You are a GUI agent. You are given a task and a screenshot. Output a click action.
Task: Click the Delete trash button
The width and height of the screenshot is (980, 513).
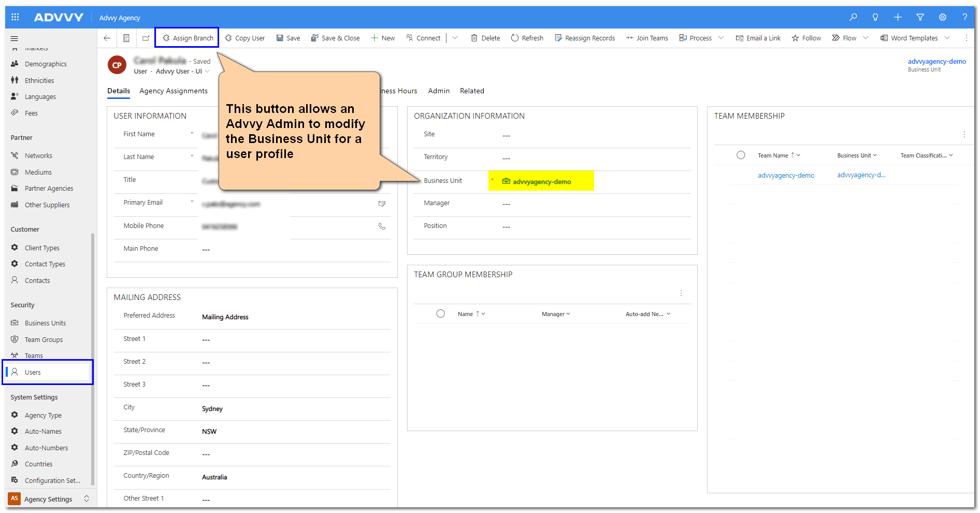pyautogui.click(x=485, y=38)
